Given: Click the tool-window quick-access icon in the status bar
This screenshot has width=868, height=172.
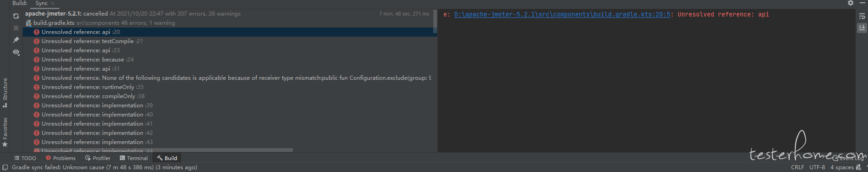Looking at the screenshot, I should [x=5, y=167].
